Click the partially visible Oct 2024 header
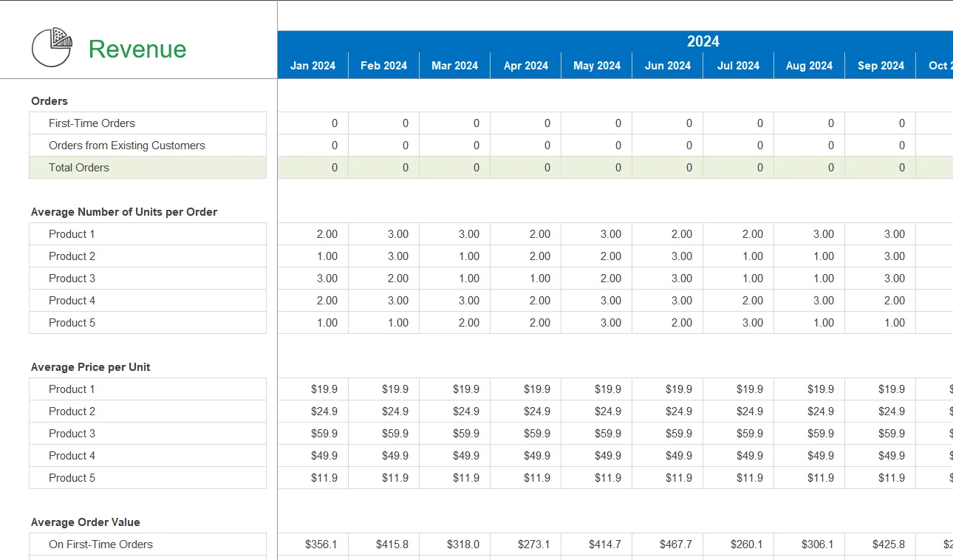The image size is (953, 560). coord(939,66)
